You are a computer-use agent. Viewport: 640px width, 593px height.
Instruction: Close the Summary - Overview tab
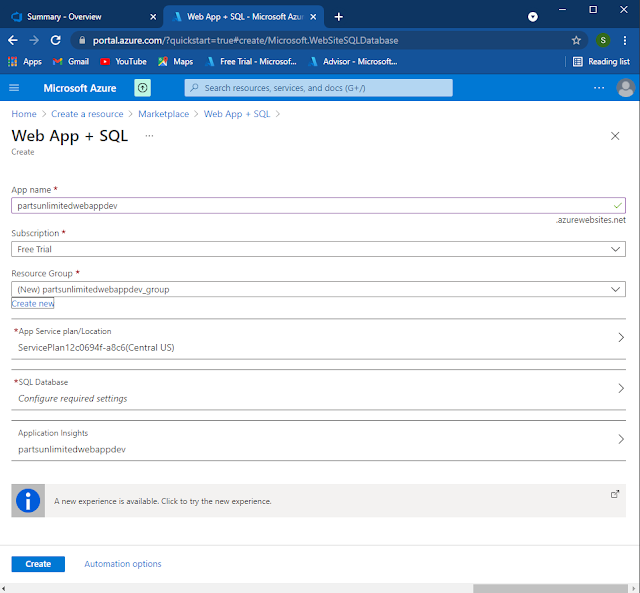tap(153, 17)
